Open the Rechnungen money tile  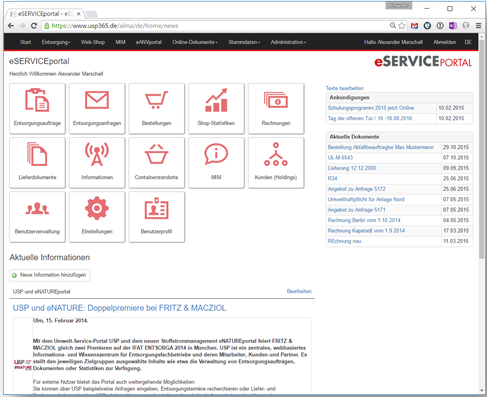(276, 109)
